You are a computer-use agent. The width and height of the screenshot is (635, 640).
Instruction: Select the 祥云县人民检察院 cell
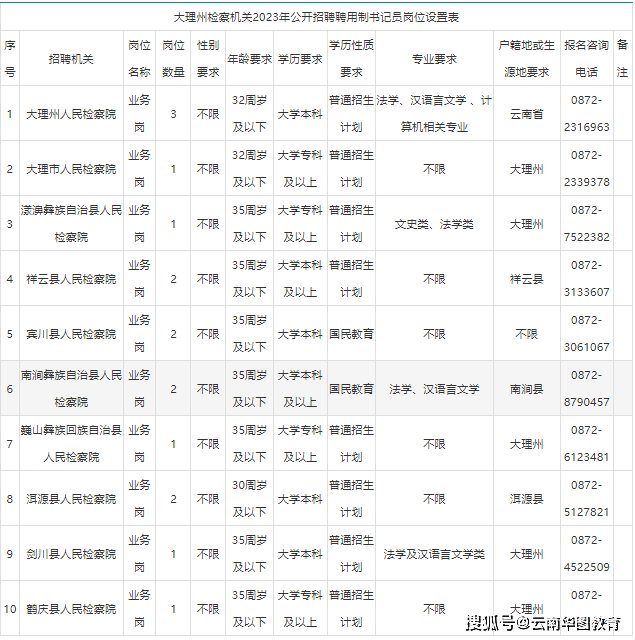pyautogui.click(x=71, y=279)
